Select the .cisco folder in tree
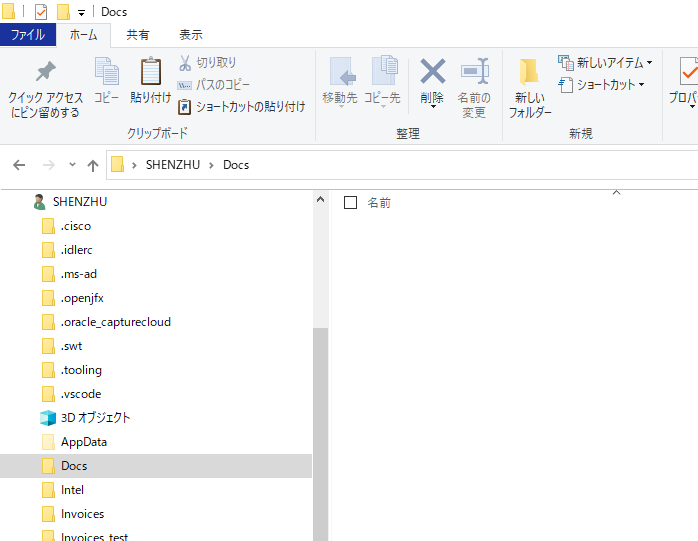 pos(67,226)
